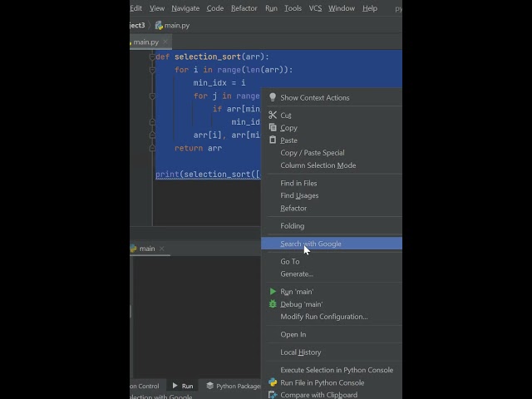
Task: Click the green Run 'main' play icon
Action: click(x=273, y=292)
